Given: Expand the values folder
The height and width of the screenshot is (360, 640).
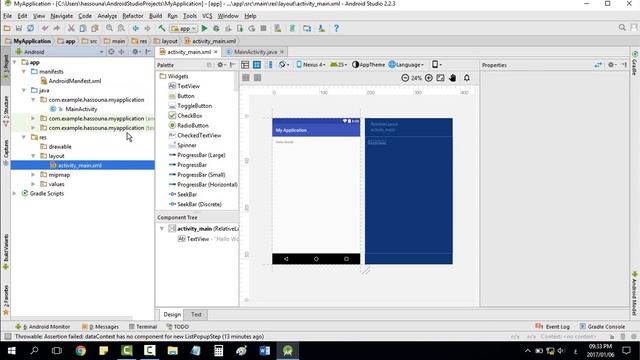Looking at the screenshot, I should (33, 184).
